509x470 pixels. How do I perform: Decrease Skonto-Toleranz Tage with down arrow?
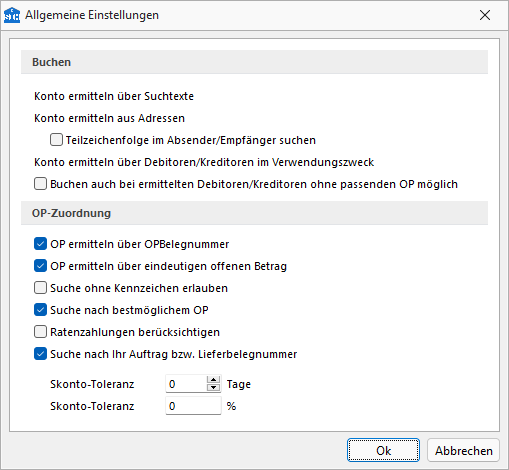pos(213,387)
